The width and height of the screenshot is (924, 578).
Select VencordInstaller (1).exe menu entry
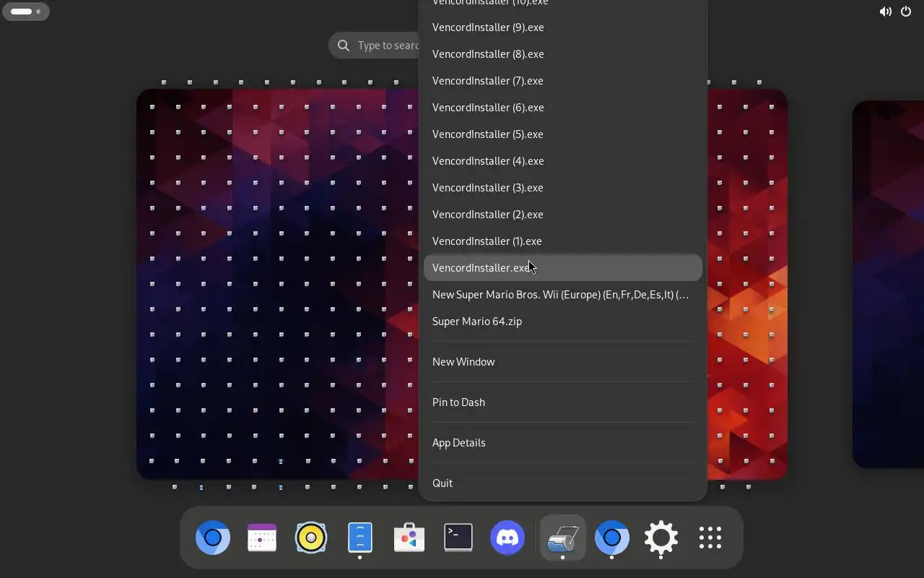pos(563,241)
